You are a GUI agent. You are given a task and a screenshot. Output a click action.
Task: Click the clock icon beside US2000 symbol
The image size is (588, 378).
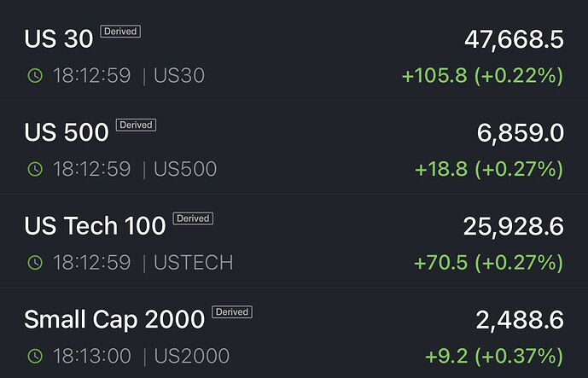[35, 356]
